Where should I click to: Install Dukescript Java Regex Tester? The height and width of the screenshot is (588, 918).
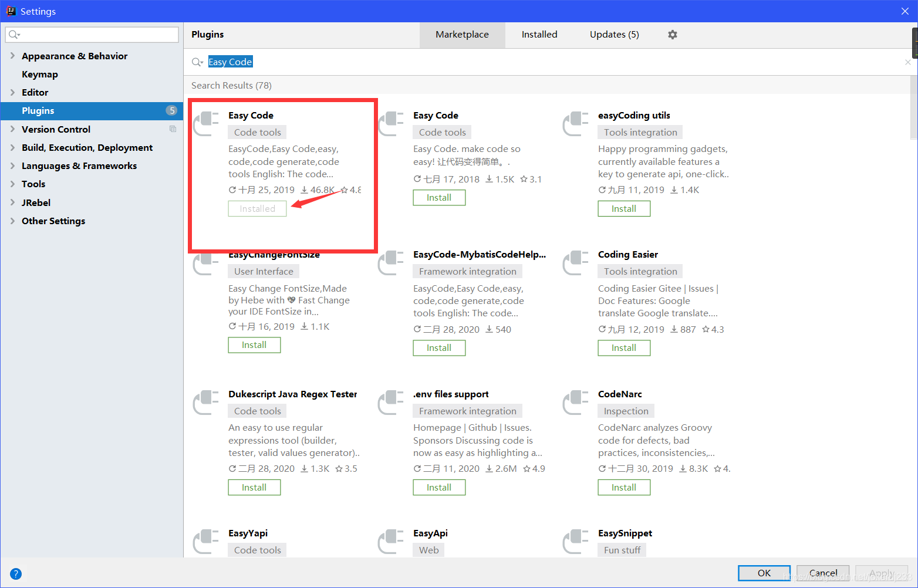click(254, 488)
